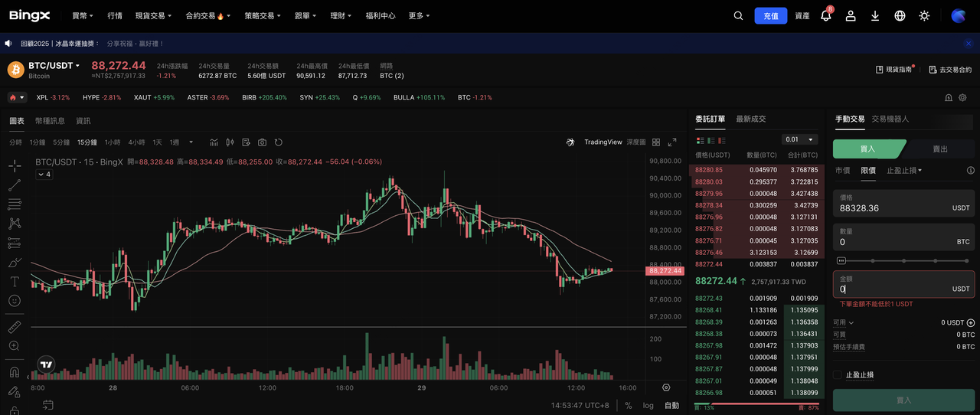Enable the 止盈止損 checkbox
Image resolution: width=980 pixels, height=415 pixels.
(x=838, y=375)
